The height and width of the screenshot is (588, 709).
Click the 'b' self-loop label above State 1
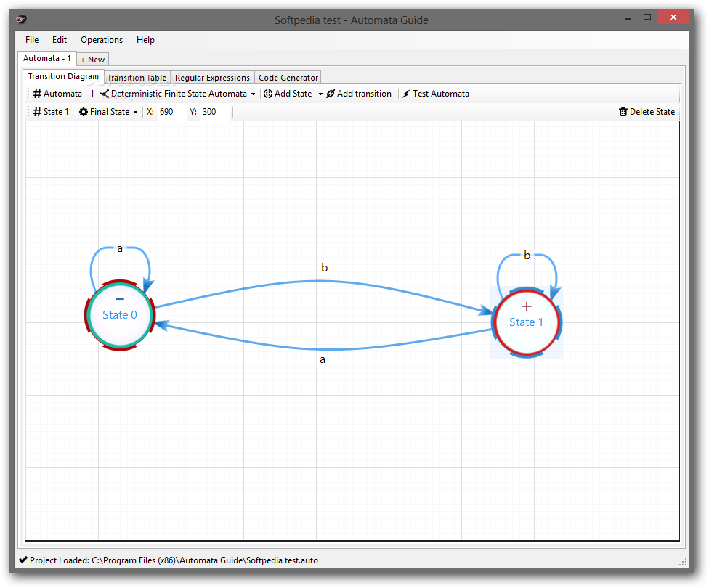(x=527, y=256)
